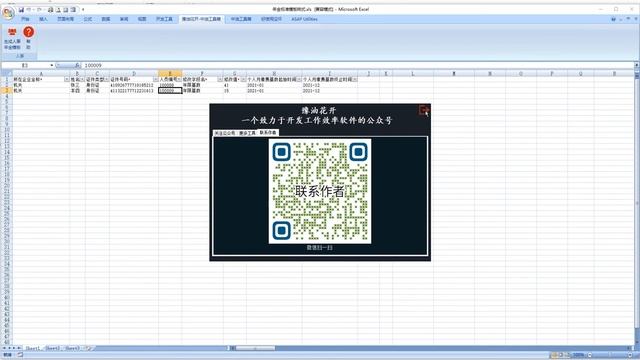Switch to Sheet1 tab
Screen dimensions: 640x360
click(33, 348)
